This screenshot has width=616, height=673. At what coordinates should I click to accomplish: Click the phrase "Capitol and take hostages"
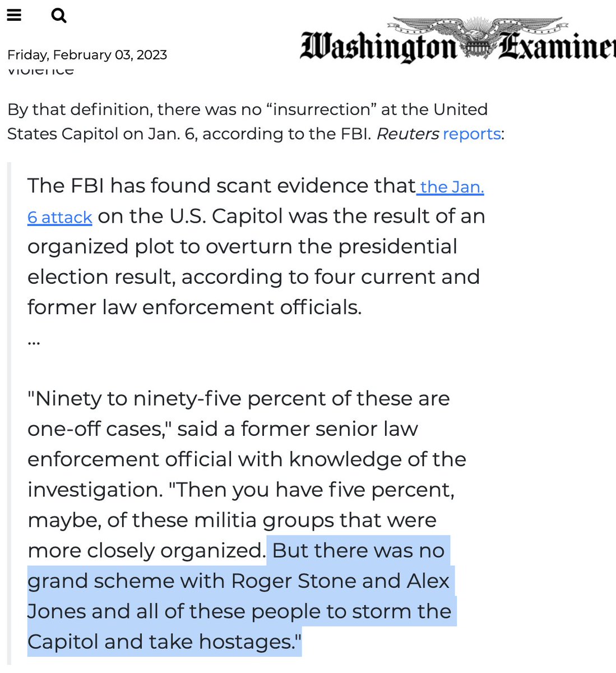coord(161,642)
